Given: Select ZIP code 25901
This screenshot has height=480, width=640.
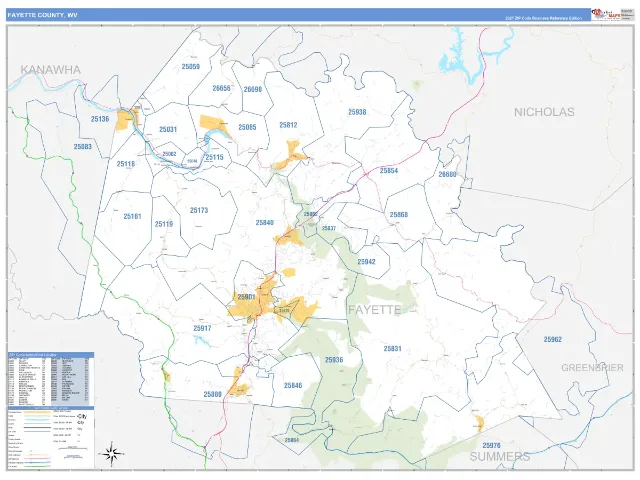Looking at the screenshot, I should (x=246, y=297).
